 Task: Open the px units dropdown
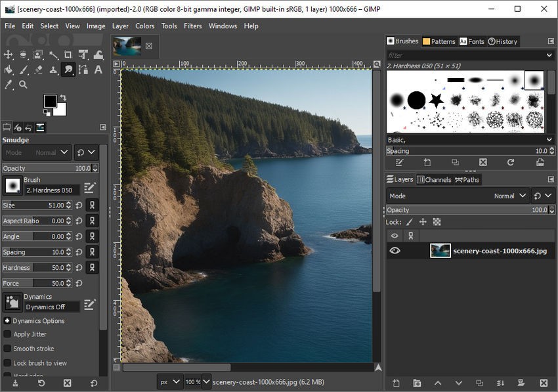click(x=170, y=382)
